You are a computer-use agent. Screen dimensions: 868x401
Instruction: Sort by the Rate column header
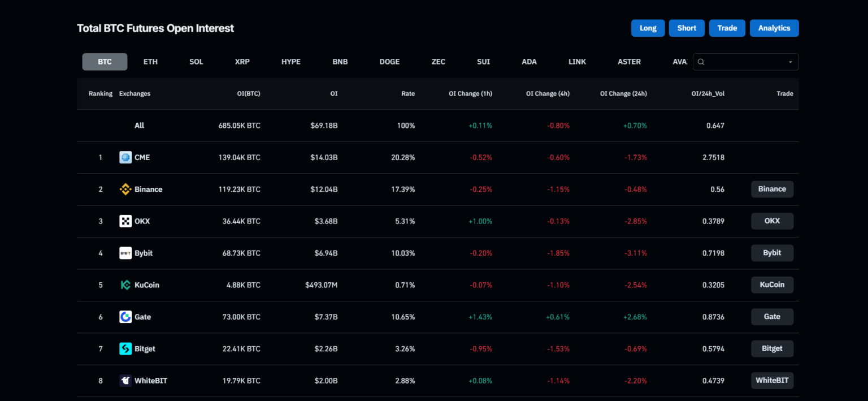408,94
